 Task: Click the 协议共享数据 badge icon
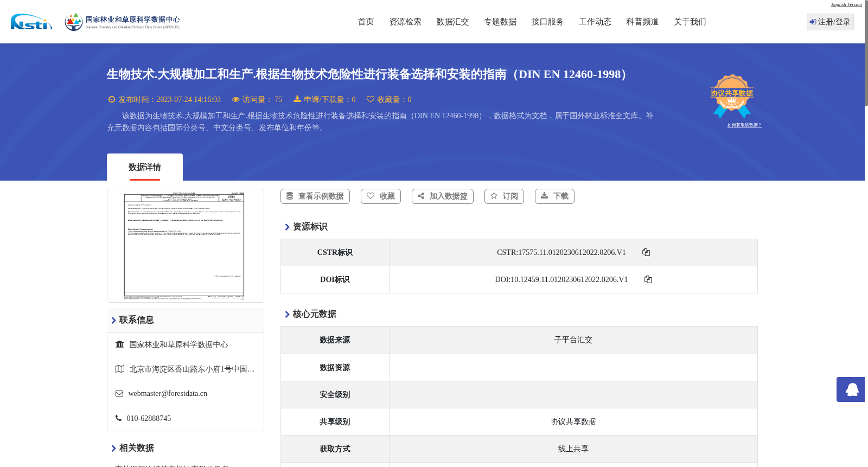click(732, 96)
